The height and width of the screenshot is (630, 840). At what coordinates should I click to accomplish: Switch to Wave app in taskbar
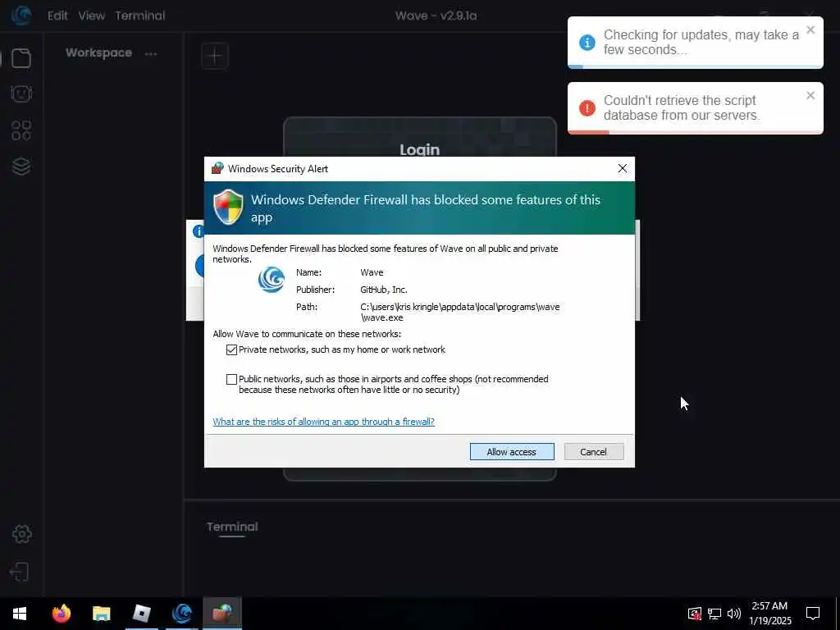point(182,614)
